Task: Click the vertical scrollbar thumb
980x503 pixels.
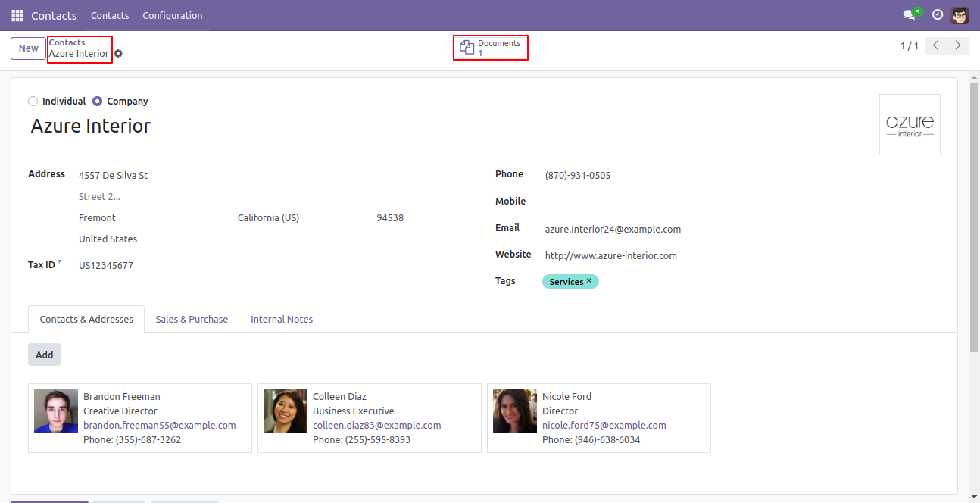Action: pos(973,217)
